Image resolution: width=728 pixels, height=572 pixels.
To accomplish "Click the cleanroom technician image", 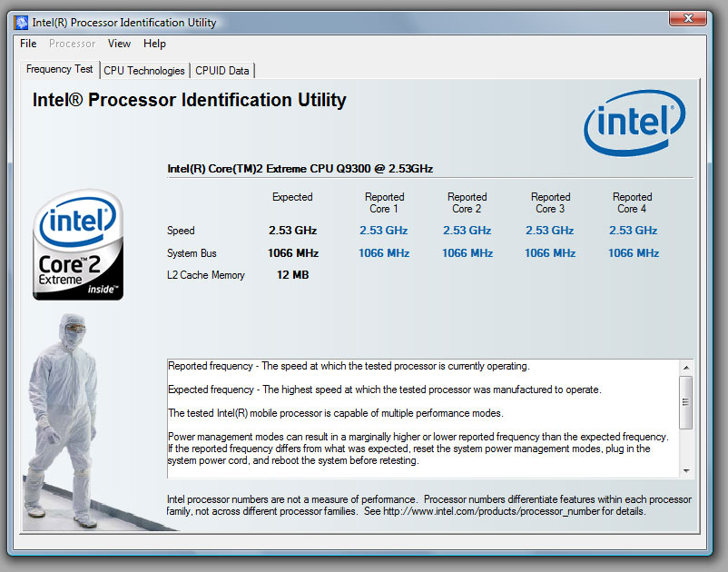I will 62,420.
